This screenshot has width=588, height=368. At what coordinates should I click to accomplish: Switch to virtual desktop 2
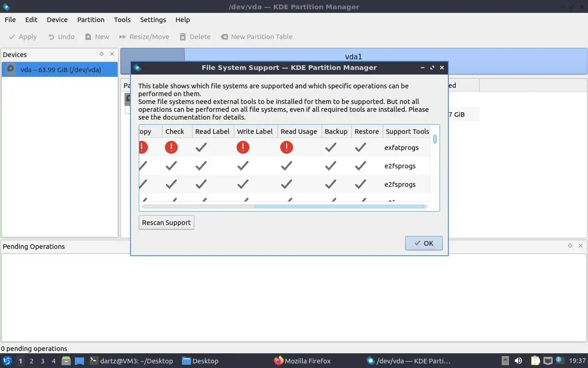(x=31, y=361)
